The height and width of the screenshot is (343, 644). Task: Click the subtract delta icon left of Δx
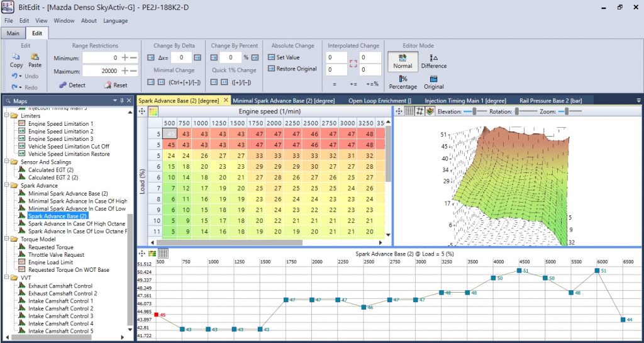tap(150, 58)
